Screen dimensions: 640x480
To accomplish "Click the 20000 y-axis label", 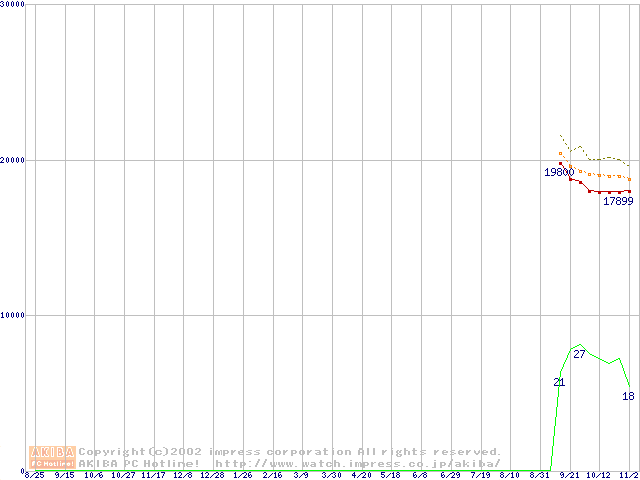I will 14,160.
